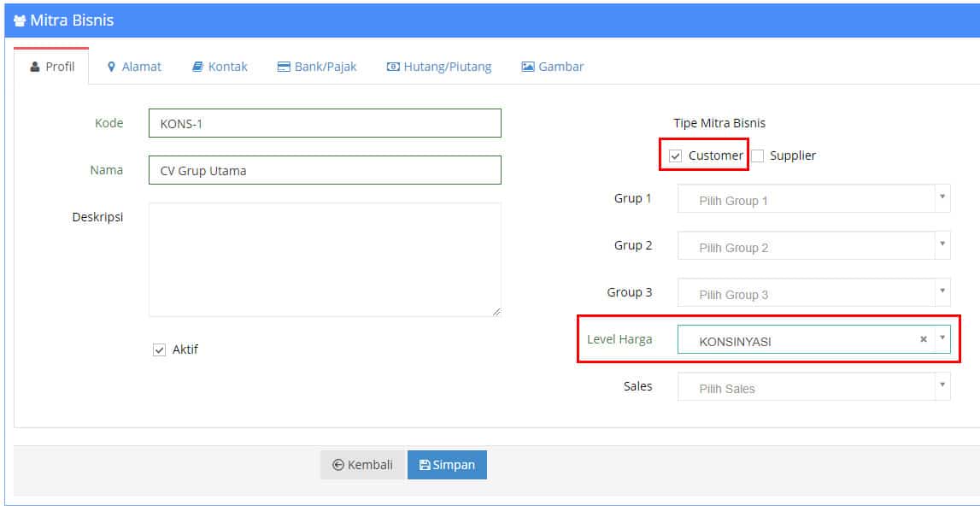The image size is (980, 511).
Task: Go back using Kembali button
Action: 363,465
